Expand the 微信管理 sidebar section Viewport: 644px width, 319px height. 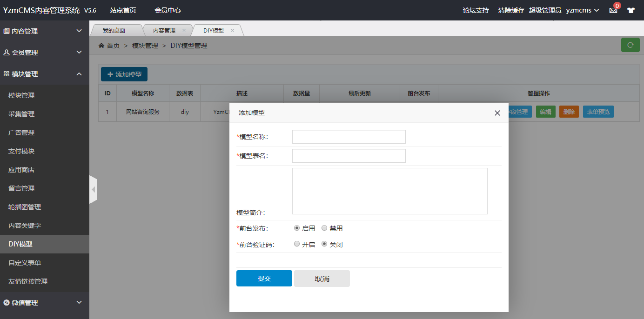[x=44, y=303]
